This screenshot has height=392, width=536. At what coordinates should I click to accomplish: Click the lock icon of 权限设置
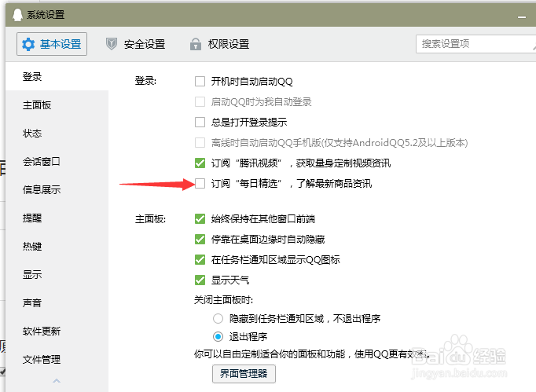pyautogui.click(x=196, y=44)
